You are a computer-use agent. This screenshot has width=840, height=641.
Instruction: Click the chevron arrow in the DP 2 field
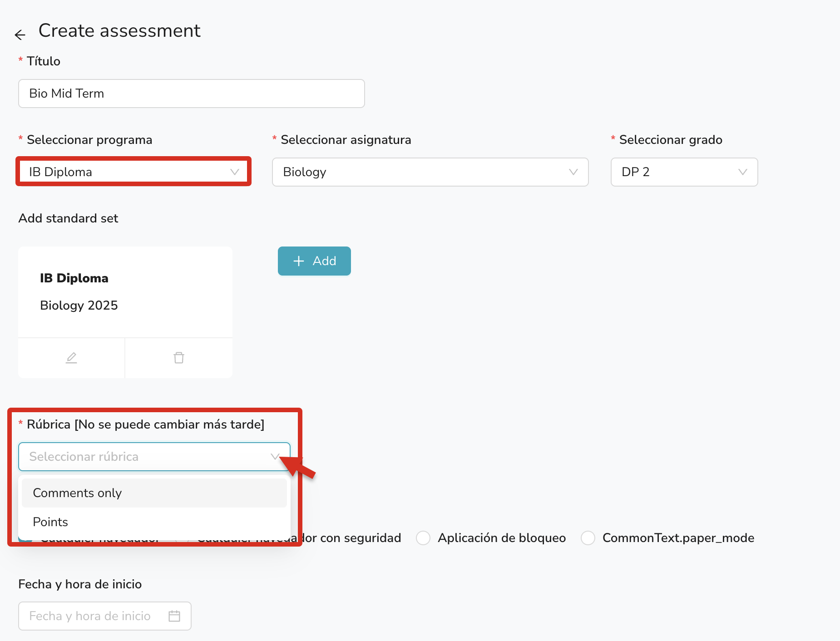click(x=742, y=172)
